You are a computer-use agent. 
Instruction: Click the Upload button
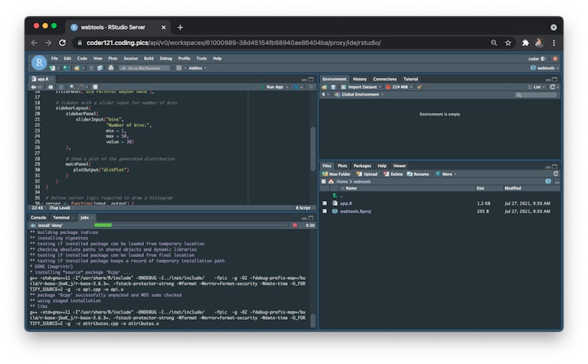[x=367, y=174]
